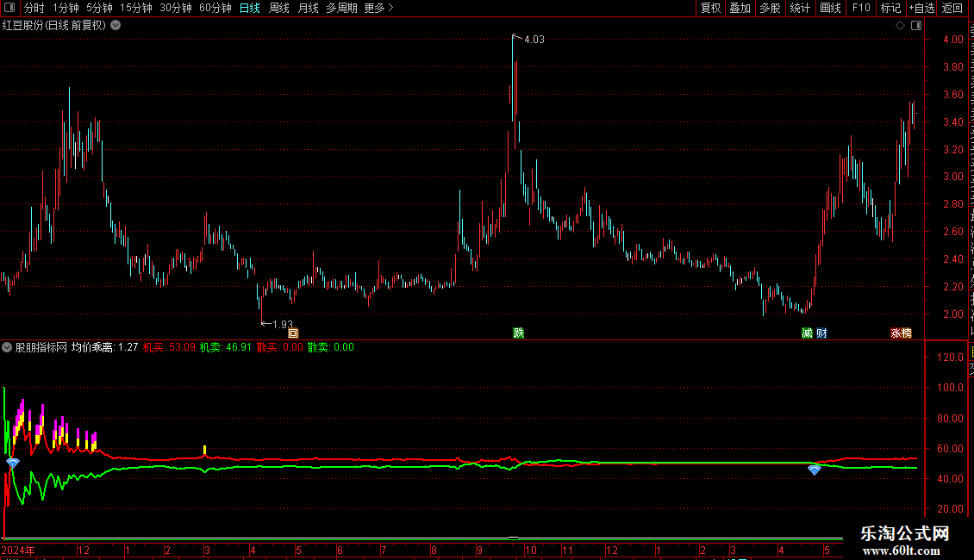
Task: Open the indicator panel dropdown arrow
Action: pyautogui.click(x=7, y=348)
